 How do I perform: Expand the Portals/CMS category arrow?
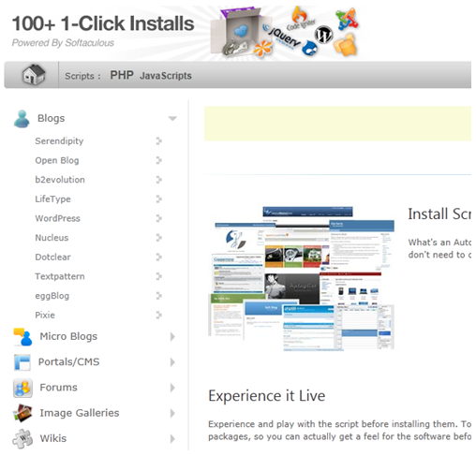pos(172,362)
